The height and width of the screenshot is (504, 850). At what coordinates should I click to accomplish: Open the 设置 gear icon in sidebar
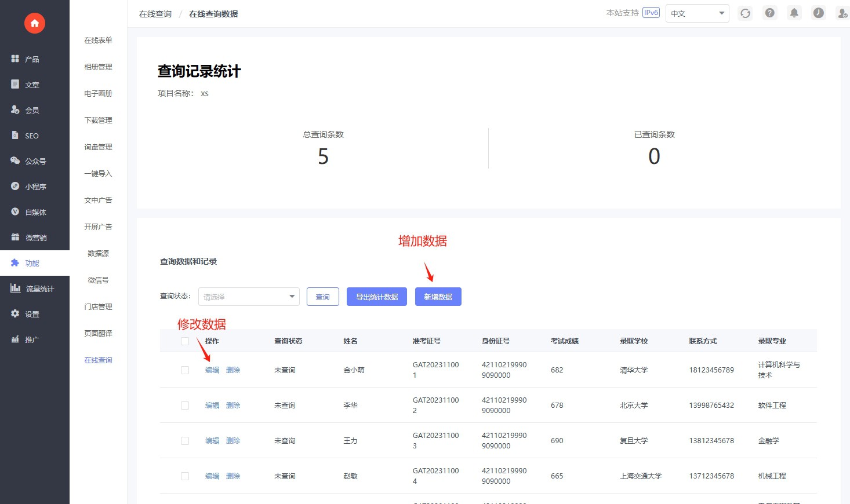16,314
